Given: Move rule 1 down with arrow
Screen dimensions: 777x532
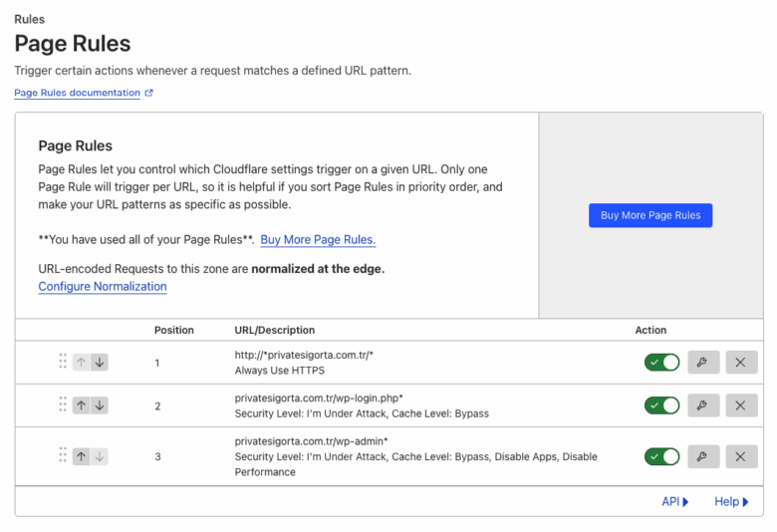Looking at the screenshot, I should [x=99, y=363].
